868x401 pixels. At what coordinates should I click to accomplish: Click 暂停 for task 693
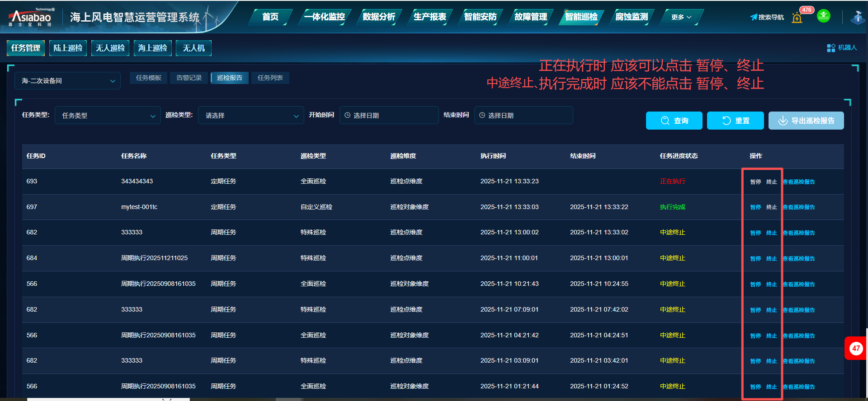[755, 182]
